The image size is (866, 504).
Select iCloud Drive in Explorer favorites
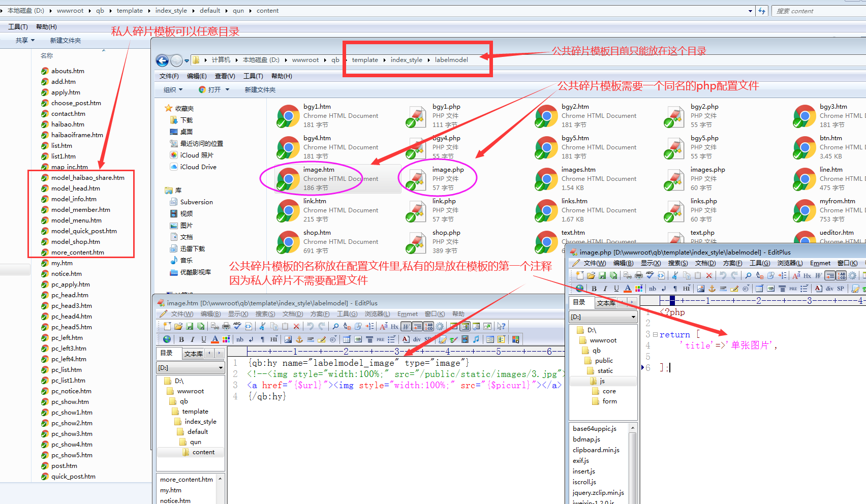(193, 167)
